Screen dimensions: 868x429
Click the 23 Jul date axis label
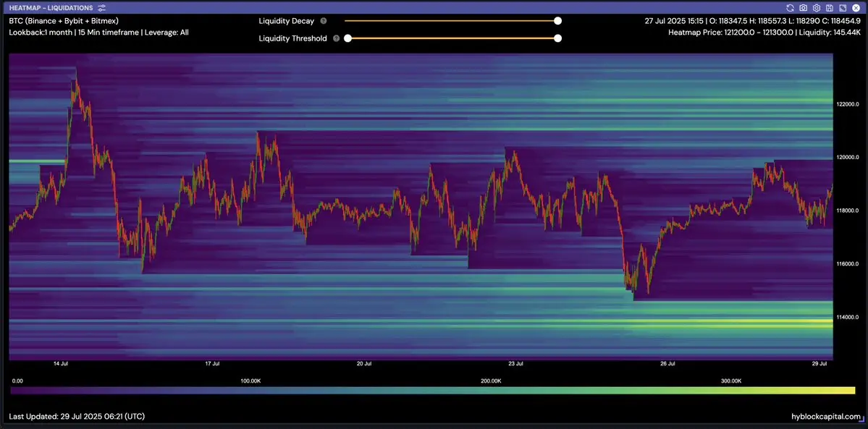coord(515,364)
